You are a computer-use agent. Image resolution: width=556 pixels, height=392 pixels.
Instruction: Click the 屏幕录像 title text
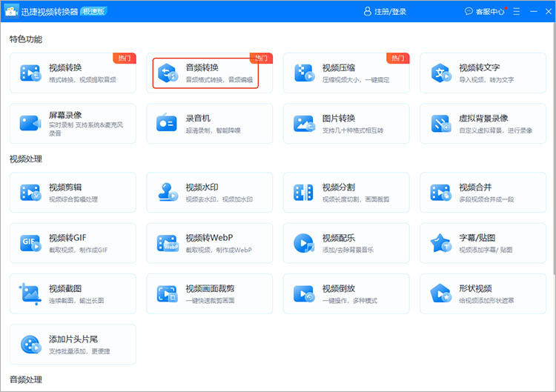pyautogui.click(x=65, y=115)
